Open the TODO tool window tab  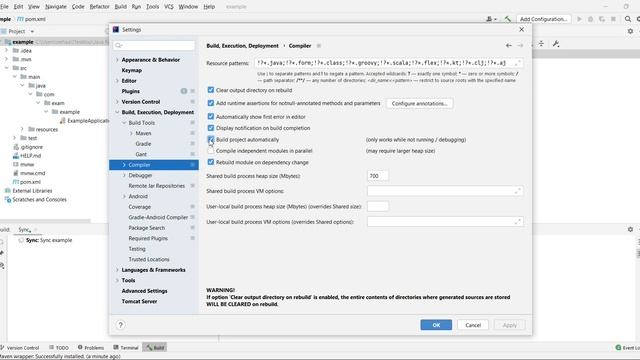point(59,348)
